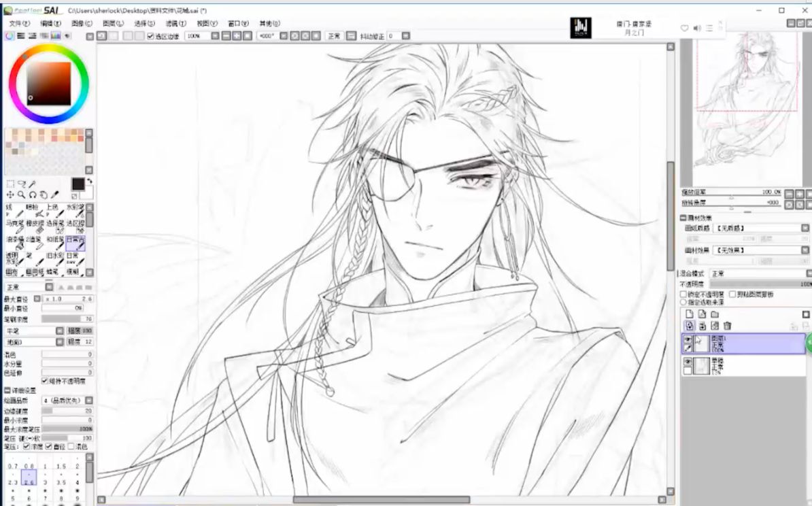Screen dimensions: 812x506
Task: Toggle pen pressure 混色 checkbox
Action: tap(71, 446)
